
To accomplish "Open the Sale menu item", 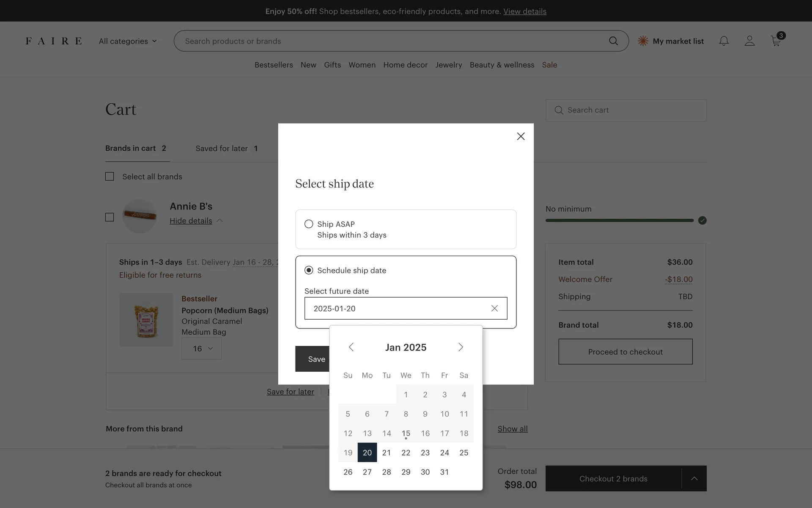I will pos(549,65).
